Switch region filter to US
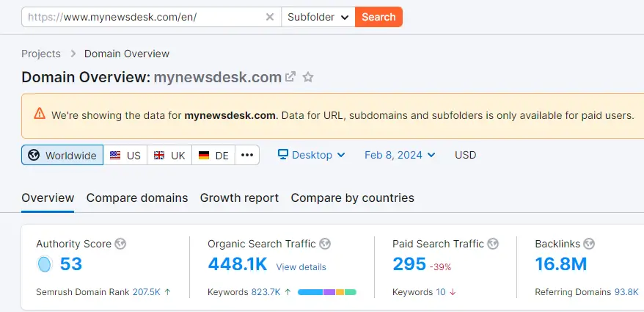This screenshot has height=312, width=644. click(x=125, y=155)
